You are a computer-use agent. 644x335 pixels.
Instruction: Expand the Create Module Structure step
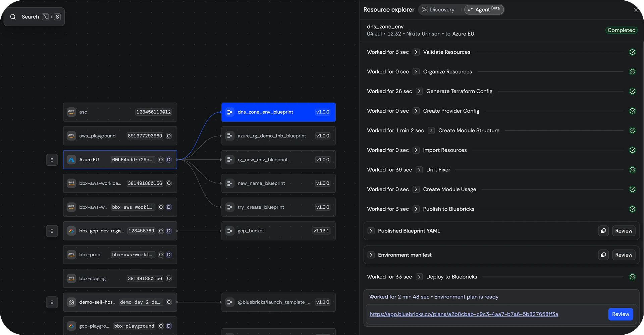click(431, 130)
